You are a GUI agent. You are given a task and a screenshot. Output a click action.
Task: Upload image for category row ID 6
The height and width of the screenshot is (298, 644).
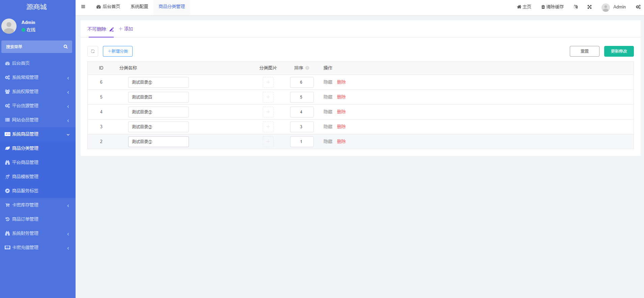[x=268, y=82]
